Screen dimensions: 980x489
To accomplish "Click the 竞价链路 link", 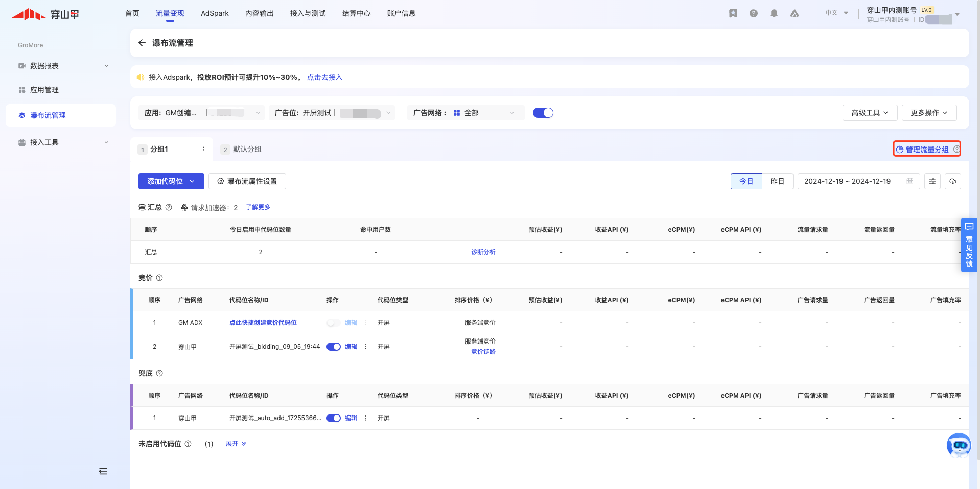I will [x=483, y=352].
